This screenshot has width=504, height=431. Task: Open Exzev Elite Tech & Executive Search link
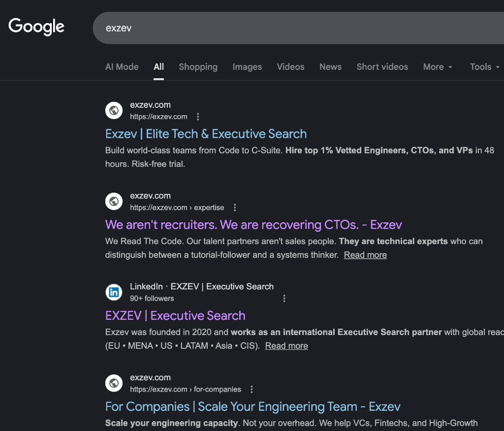(206, 134)
